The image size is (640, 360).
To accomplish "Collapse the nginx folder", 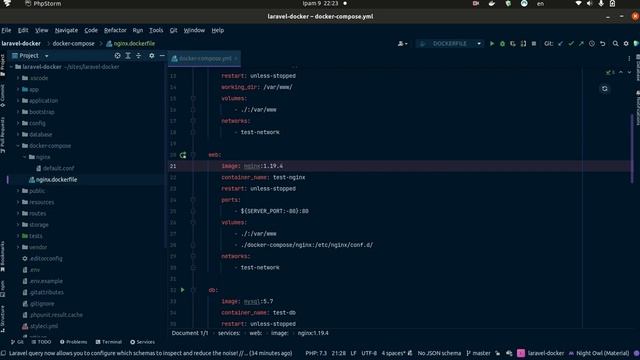I will tap(24, 157).
